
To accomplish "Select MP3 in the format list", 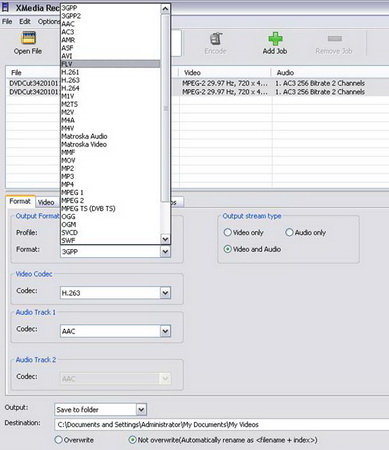I will [110, 176].
